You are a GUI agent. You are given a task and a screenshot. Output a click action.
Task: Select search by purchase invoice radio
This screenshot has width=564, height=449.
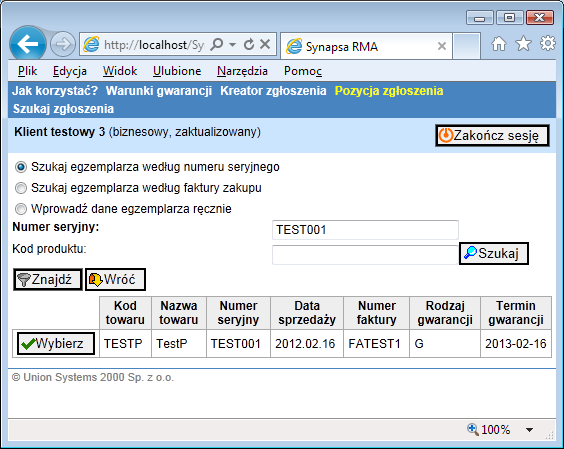click(x=21, y=188)
